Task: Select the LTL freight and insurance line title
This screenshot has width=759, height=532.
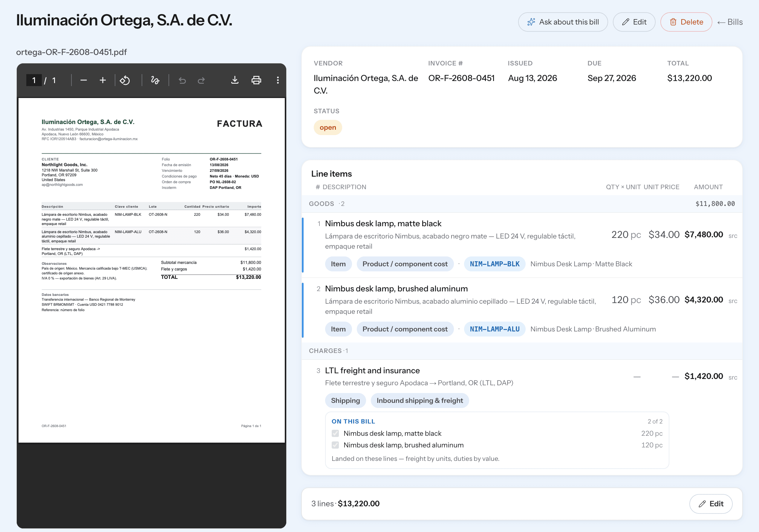Action: click(372, 370)
